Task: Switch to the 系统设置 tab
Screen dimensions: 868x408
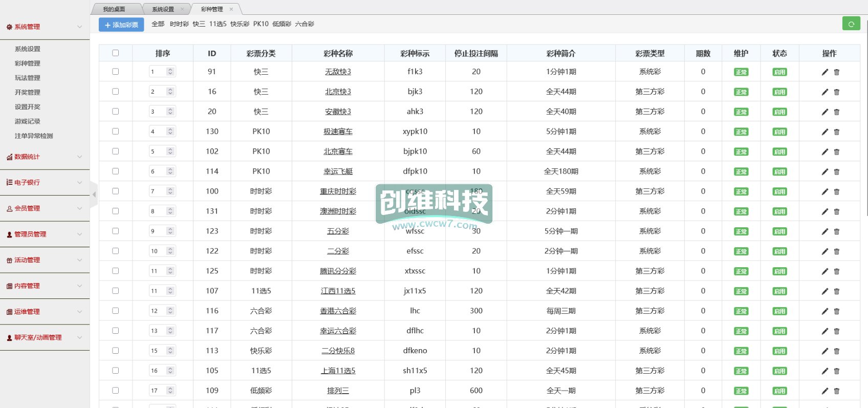Action: (x=163, y=9)
